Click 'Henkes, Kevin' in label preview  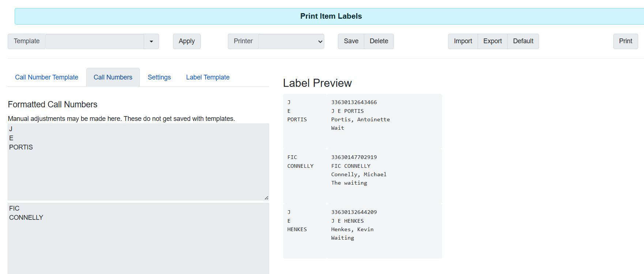coord(353,229)
